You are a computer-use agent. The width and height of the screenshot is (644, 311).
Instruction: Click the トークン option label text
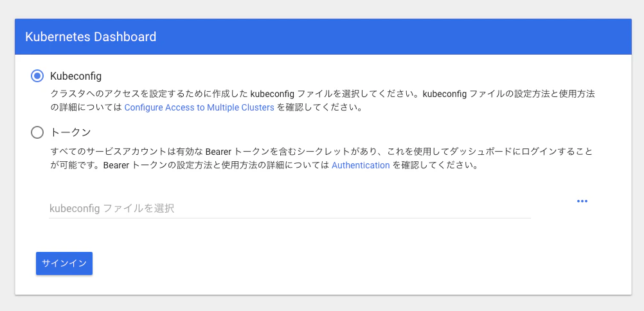pos(70,133)
